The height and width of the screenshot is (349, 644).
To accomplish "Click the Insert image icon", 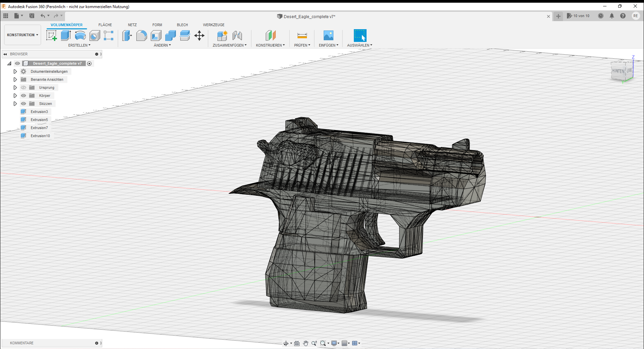I will [x=328, y=36].
